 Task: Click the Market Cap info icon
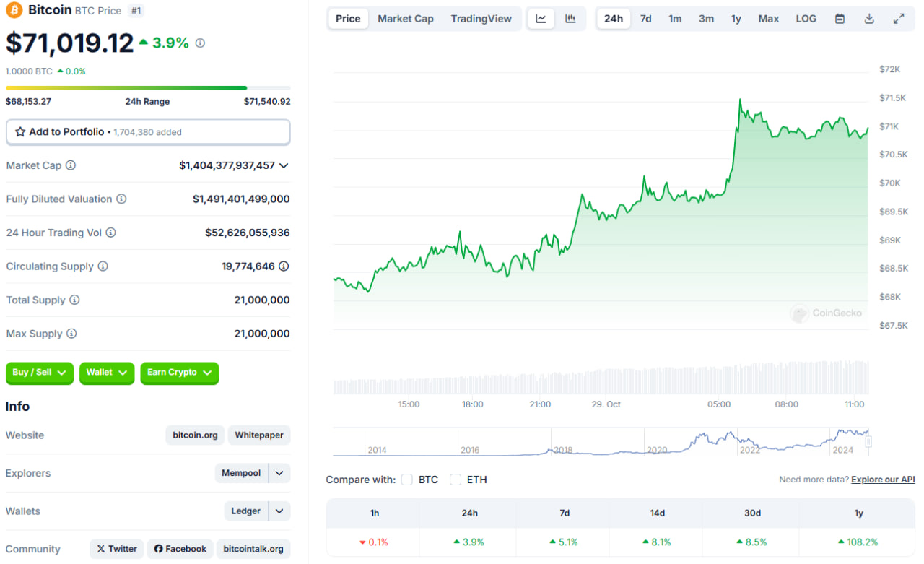(71, 165)
